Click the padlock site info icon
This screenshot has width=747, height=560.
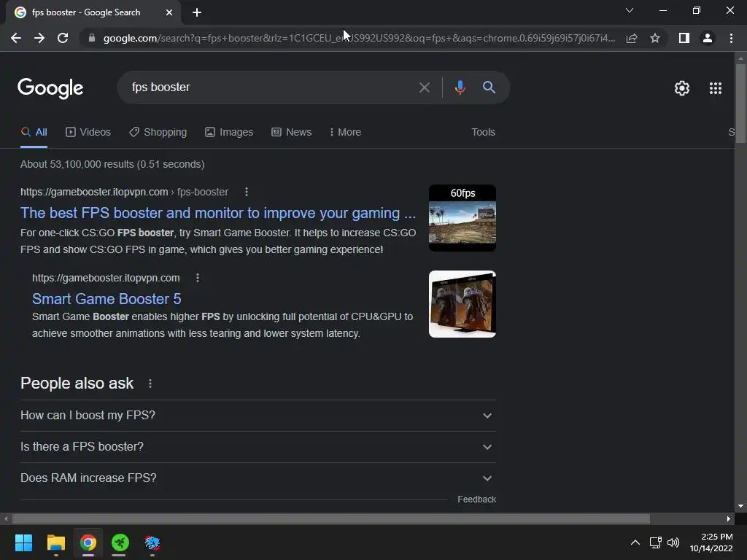pos(92,38)
